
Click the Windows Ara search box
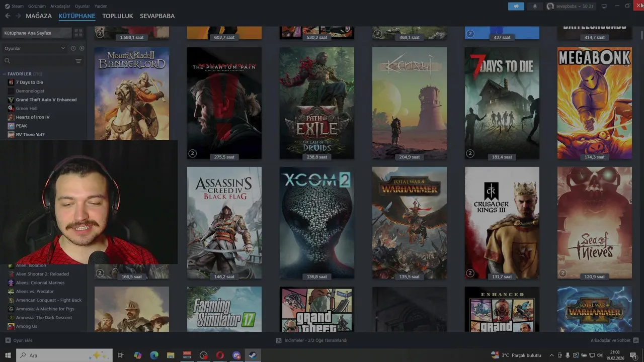pos(64,355)
